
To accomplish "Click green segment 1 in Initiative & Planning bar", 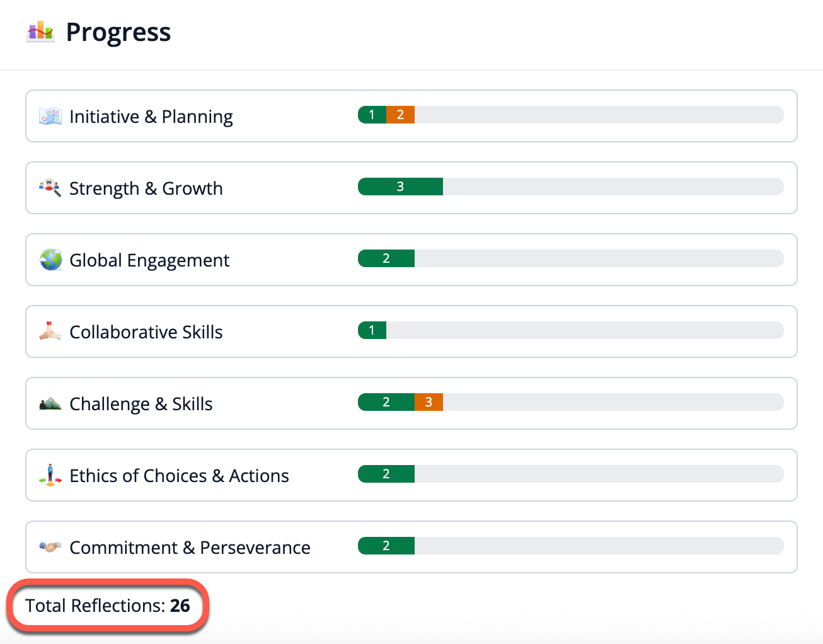I will (372, 115).
